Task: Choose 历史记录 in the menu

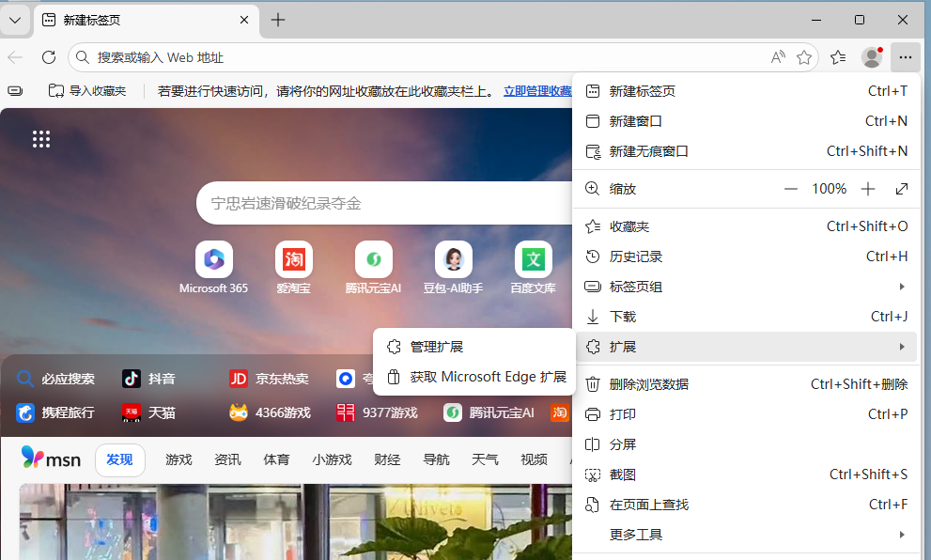Action: pyautogui.click(x=636, y=257)
